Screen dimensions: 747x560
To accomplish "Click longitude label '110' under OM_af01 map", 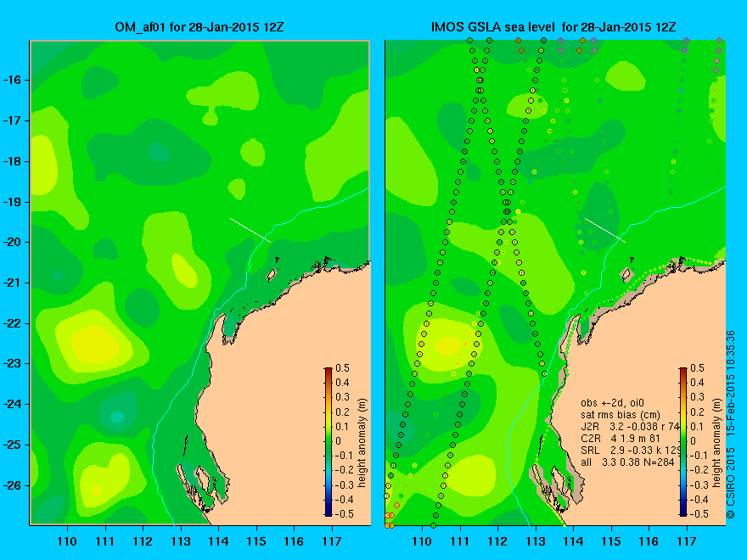I will (x=67, y=541).
